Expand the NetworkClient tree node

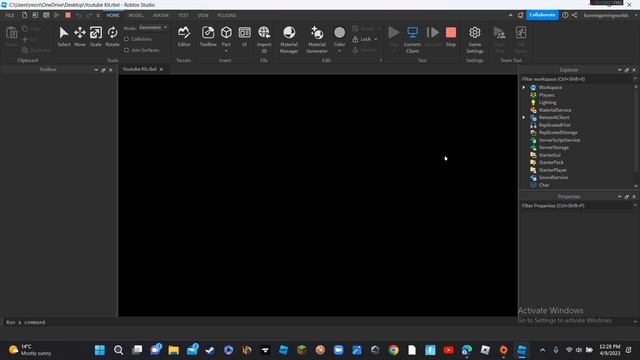pos(524,118)
